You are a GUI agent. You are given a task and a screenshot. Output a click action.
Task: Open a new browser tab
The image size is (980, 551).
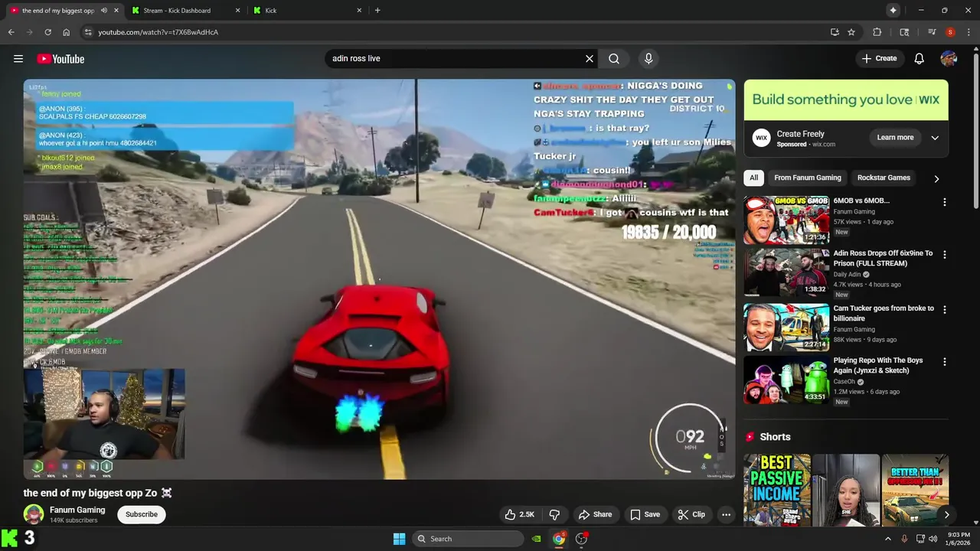click(377, 11)
